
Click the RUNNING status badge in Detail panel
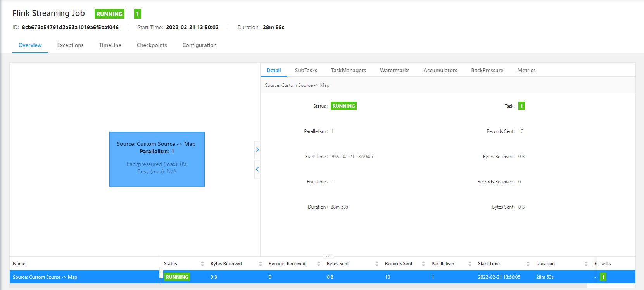(x=344, y=106)
